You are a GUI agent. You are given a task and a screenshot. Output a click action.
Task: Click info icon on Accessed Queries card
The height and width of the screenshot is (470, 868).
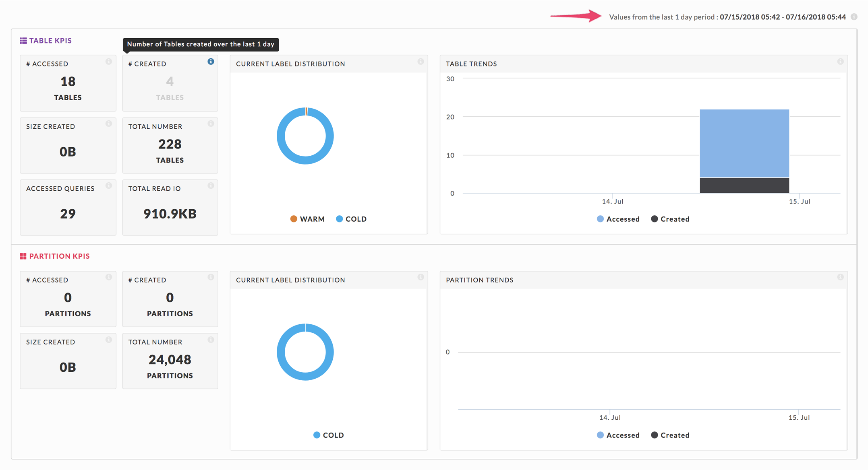click(x=109, y=186)
